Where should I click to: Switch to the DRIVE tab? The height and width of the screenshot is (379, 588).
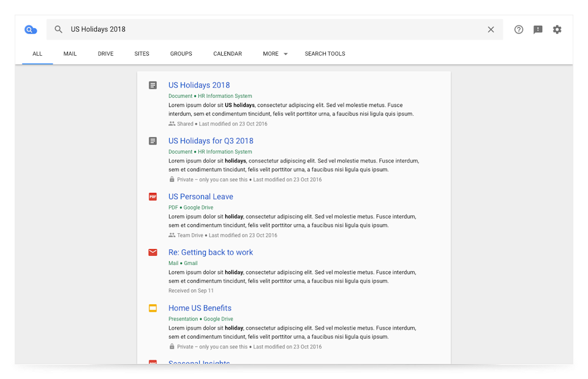click(x=105, y=54)
